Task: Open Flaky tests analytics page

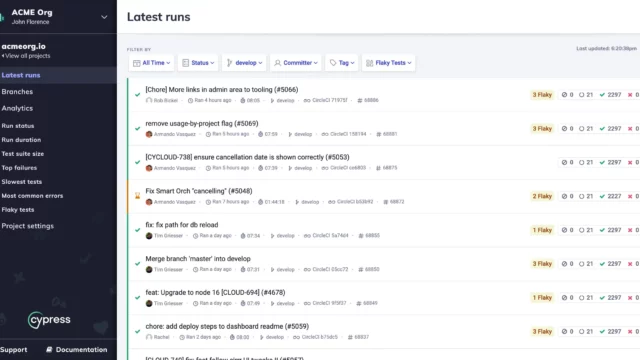Action: click(18, 210)
